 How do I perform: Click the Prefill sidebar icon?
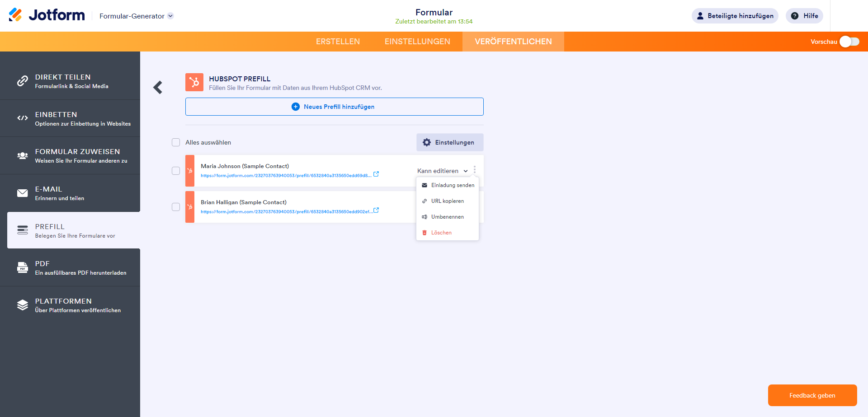(x=23, y=230)
